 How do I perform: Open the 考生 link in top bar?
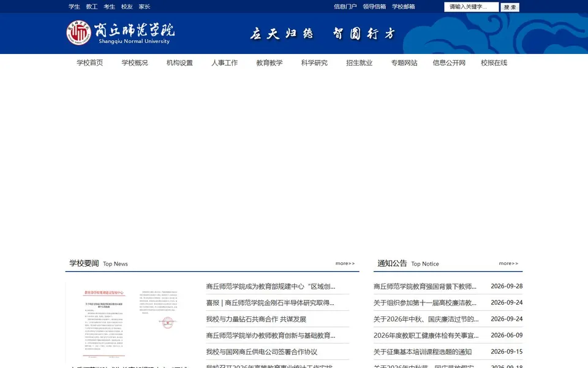(110, 7)
